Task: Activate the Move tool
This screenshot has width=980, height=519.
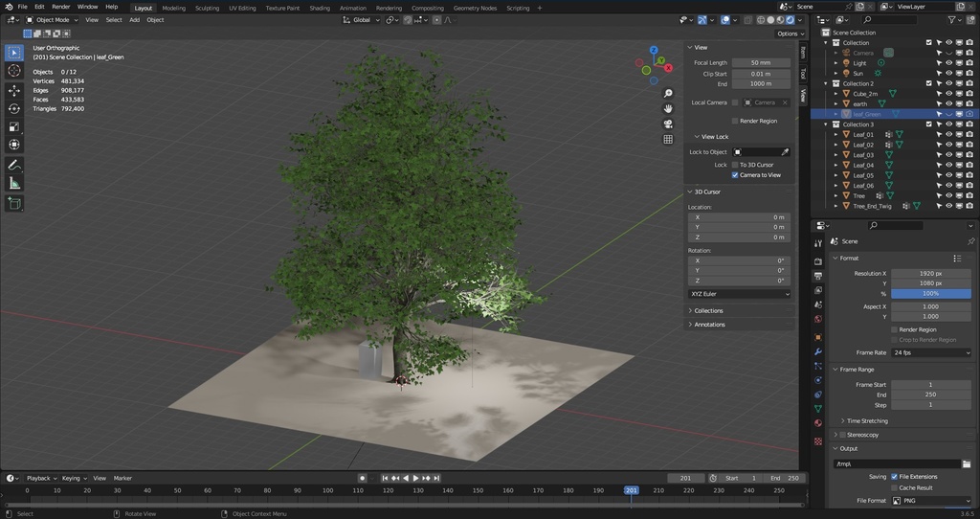Action: [x=13, y=91]
